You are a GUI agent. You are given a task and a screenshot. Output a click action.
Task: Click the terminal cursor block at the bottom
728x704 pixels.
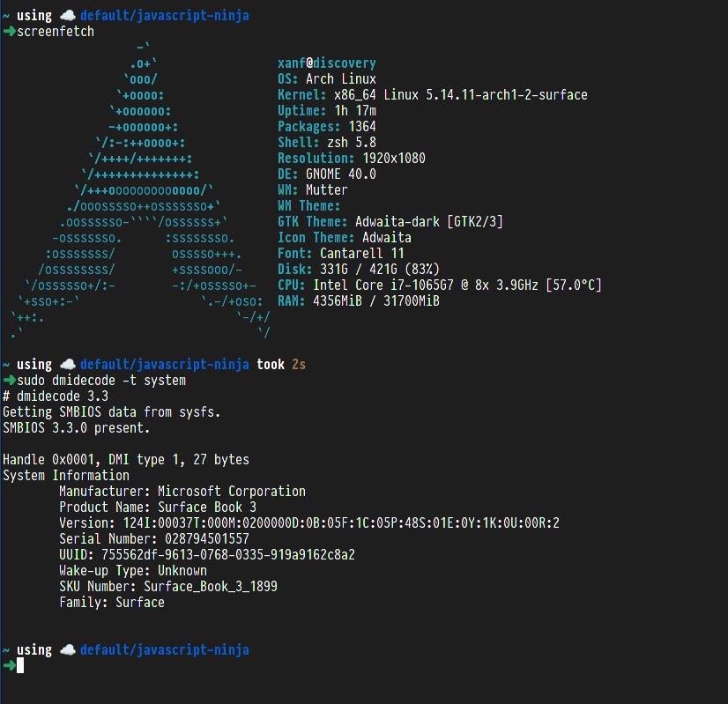[x=20, y=666]
